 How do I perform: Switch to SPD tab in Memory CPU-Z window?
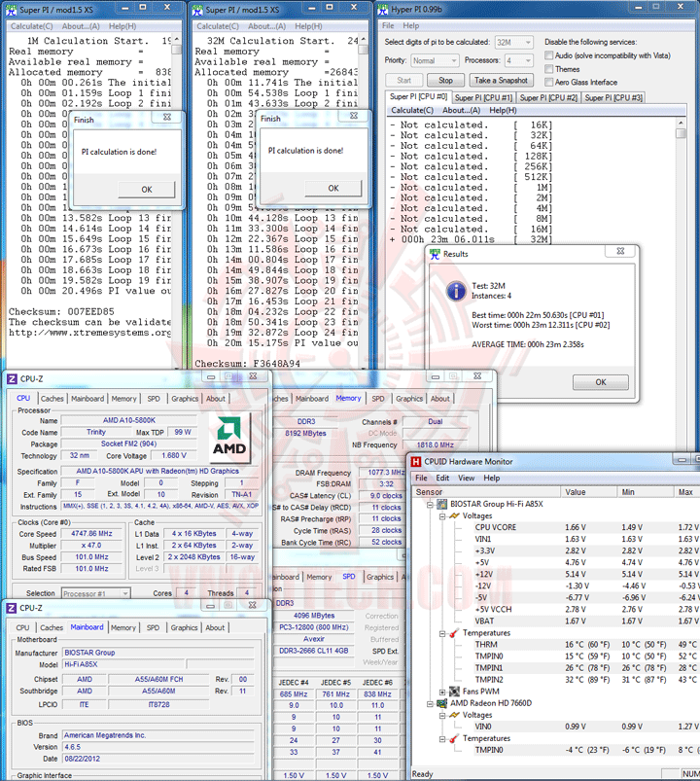[x=378, y=399]
